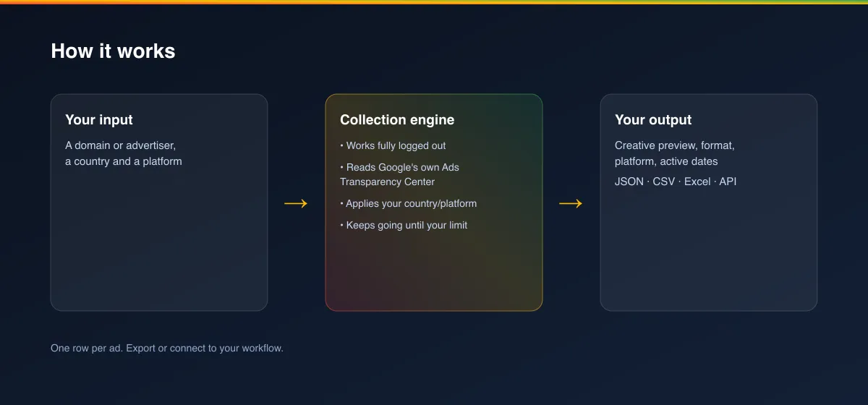Click 'a country and a platform' line
Viewport: 868px width, 405px height.
124,161
